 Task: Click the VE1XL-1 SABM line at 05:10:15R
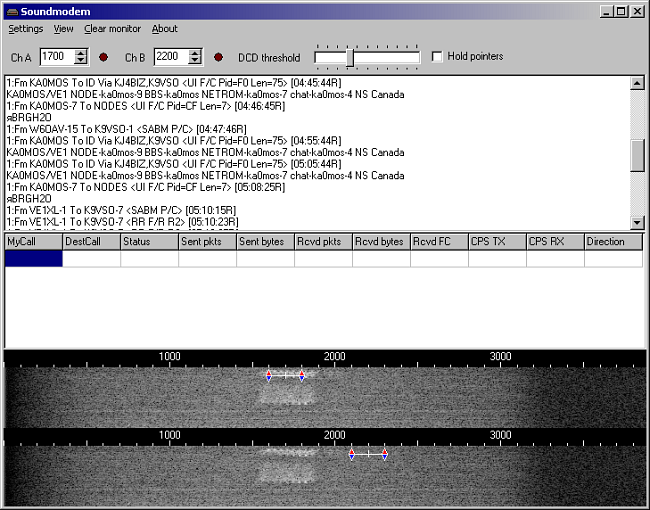tap(121, 210)
